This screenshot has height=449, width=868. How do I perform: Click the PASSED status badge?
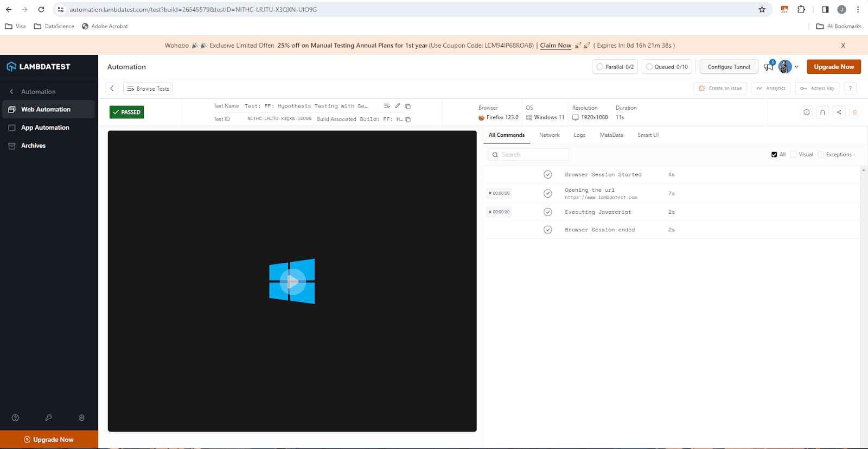pyautogui.click(x=126, y=112)
